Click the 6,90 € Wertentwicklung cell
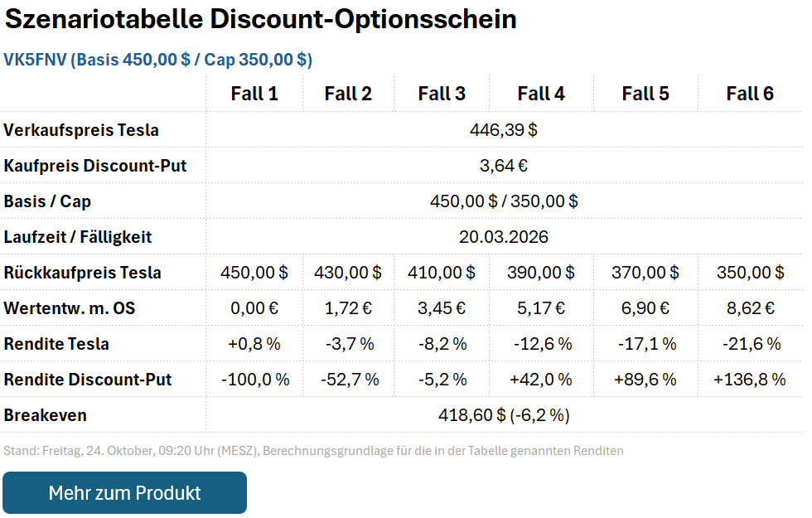 (645, 308)
